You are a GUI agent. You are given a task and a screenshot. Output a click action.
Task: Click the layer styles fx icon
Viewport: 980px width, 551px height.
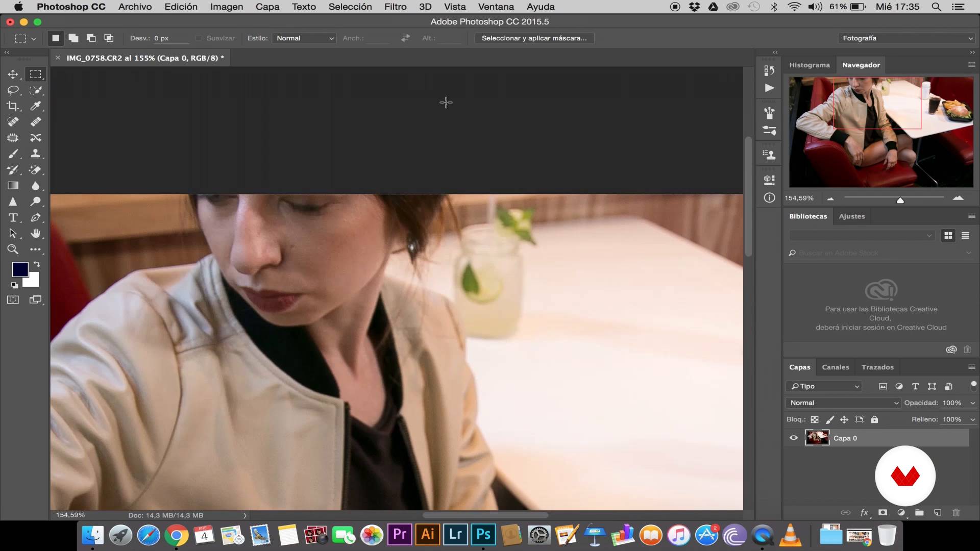point(864,512)
